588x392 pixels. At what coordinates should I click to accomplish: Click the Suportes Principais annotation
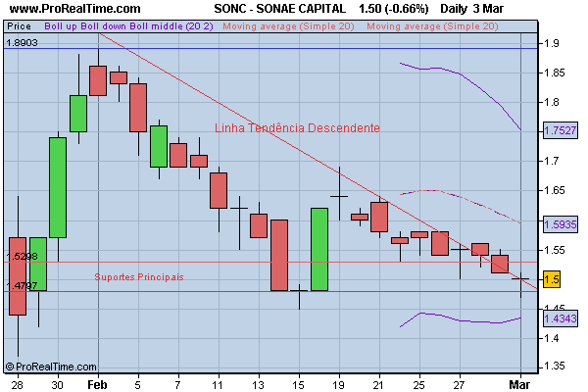click(139, 276)
